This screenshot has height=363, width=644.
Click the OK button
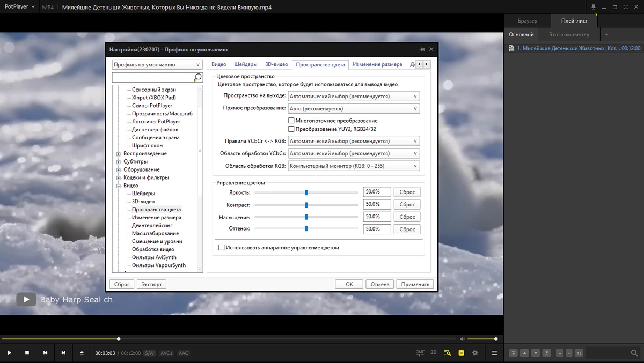coord(349,284)
